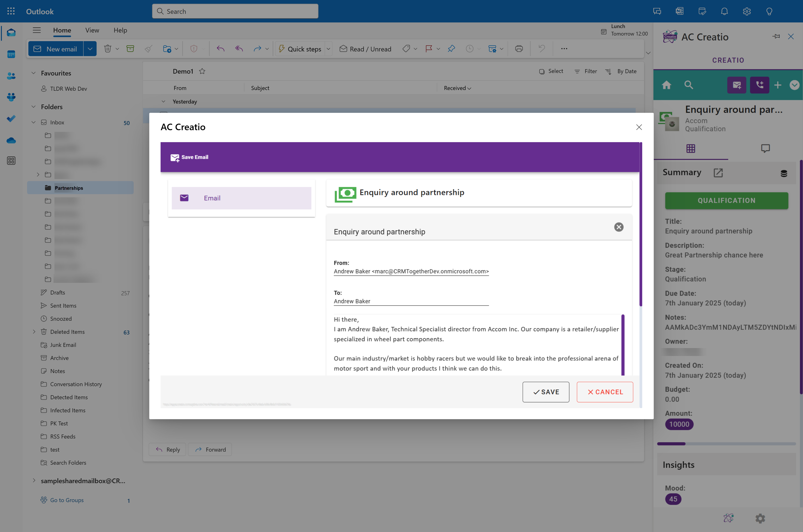Click the Forward arrow icon in ribbon
Image resolution: width=803 pixels, height=532 pixels.
click(257, 49)
